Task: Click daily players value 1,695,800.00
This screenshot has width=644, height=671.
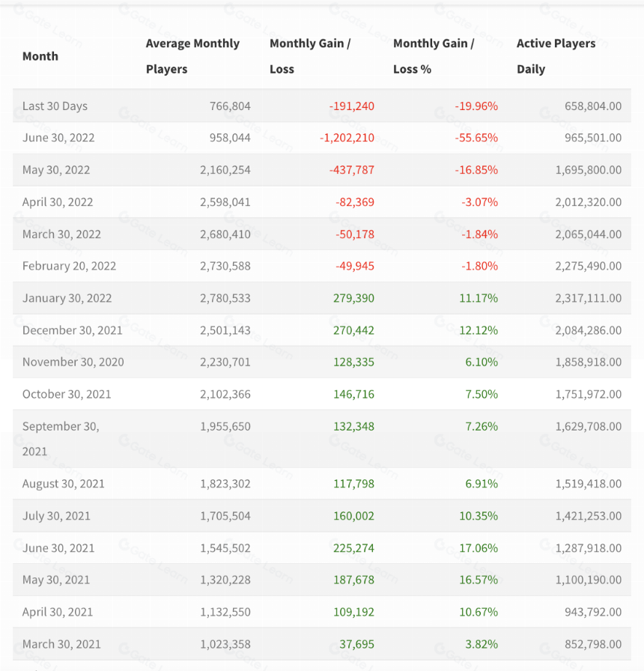Action: point(589,170)
